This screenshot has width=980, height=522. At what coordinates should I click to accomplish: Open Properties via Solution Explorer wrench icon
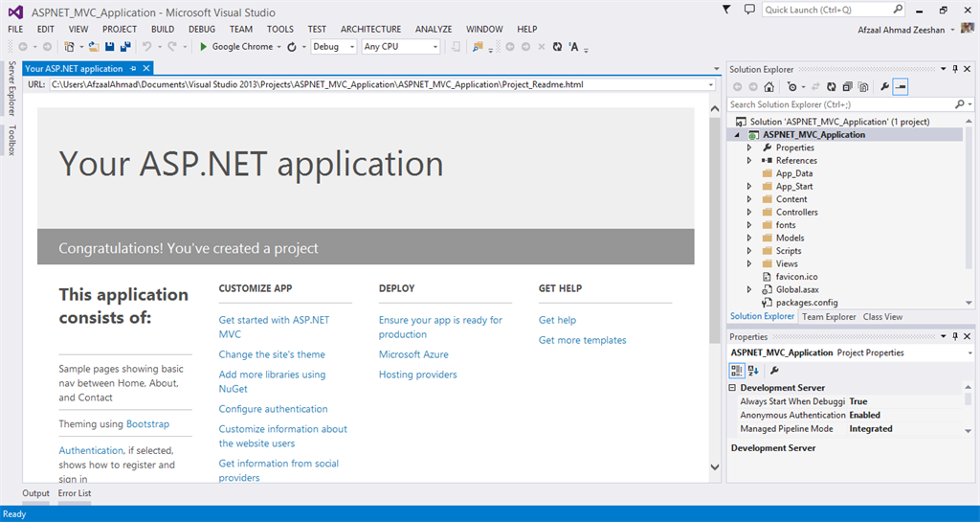click(885, 87)
